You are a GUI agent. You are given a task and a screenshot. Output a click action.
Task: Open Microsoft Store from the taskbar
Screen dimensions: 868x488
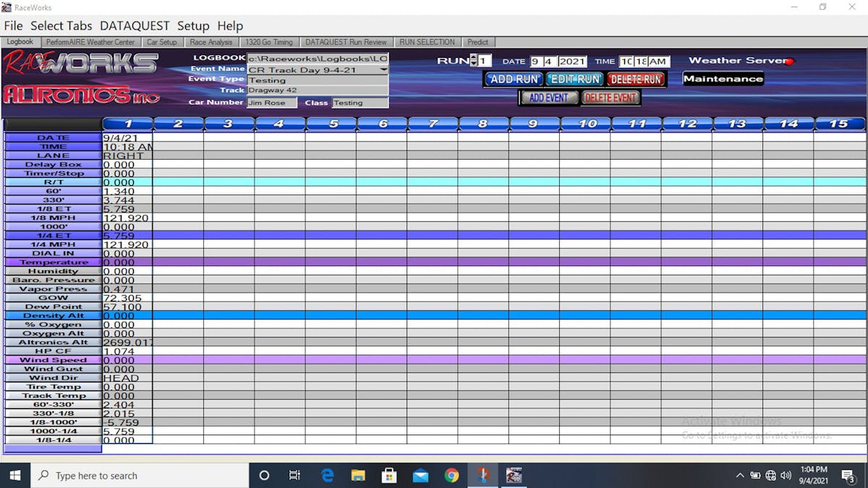[x=389, y=475]
